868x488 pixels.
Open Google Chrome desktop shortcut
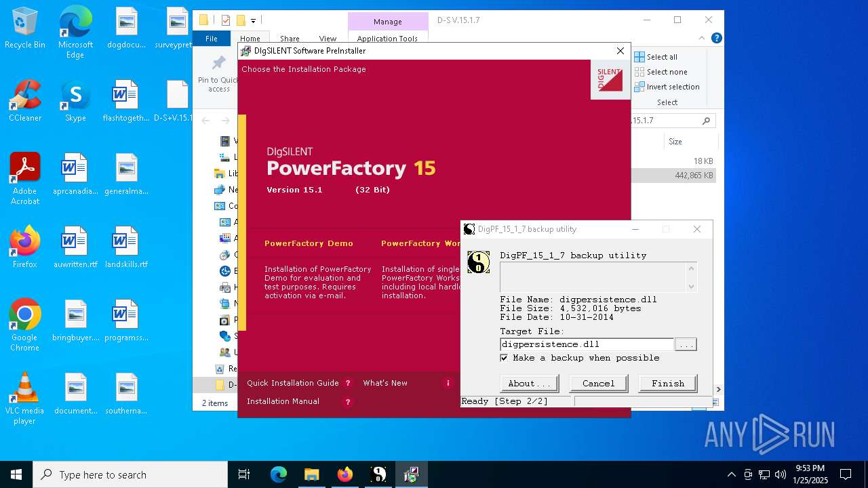25,325
